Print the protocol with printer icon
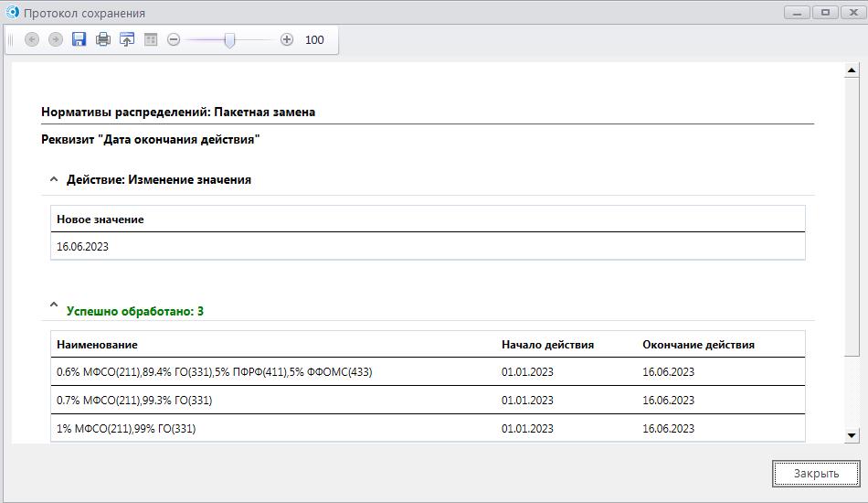868x503 pixels. pos(103,39)
